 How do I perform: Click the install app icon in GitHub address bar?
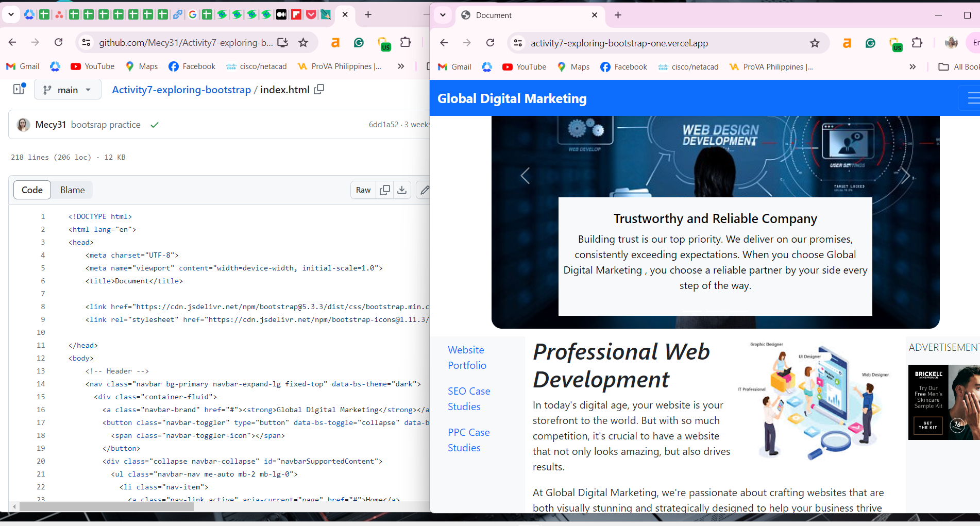282,43
